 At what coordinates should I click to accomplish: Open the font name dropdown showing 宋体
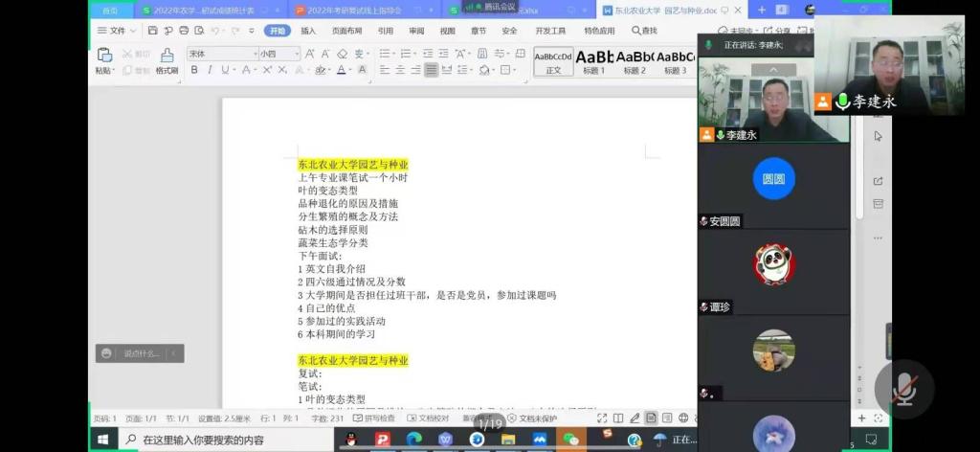pos(222,54)
